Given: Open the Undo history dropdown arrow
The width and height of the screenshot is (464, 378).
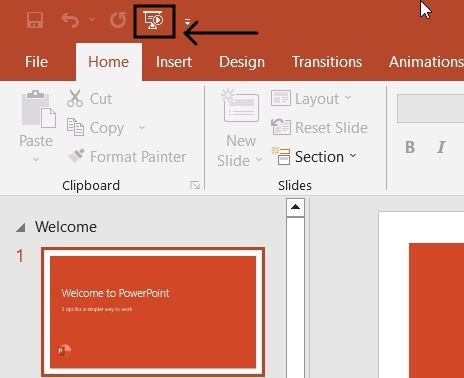Looking at the screenshot, I should click(92, 20).
